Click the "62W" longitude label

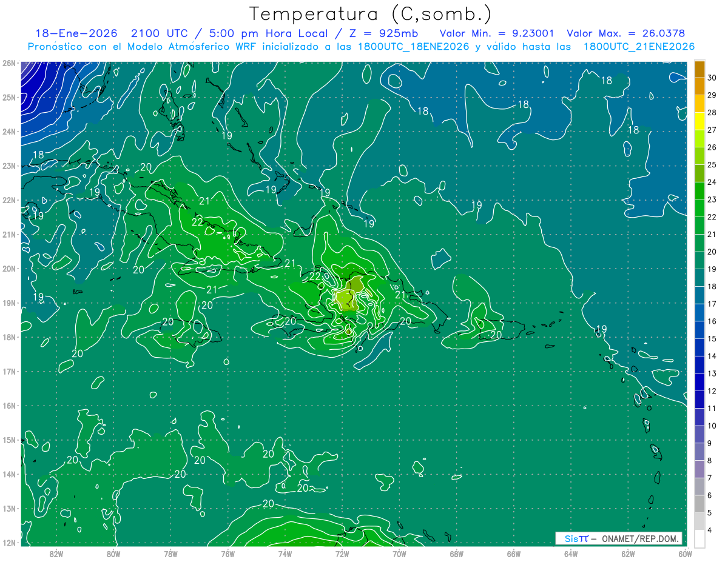click(x=628, y=554)
